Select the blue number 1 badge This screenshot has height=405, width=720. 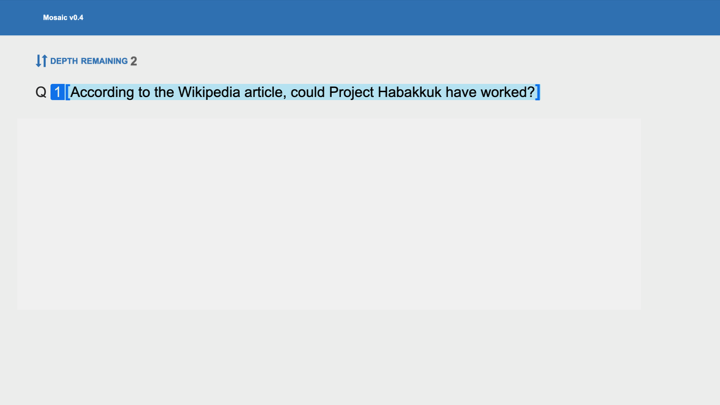click(x=58, y=92)
